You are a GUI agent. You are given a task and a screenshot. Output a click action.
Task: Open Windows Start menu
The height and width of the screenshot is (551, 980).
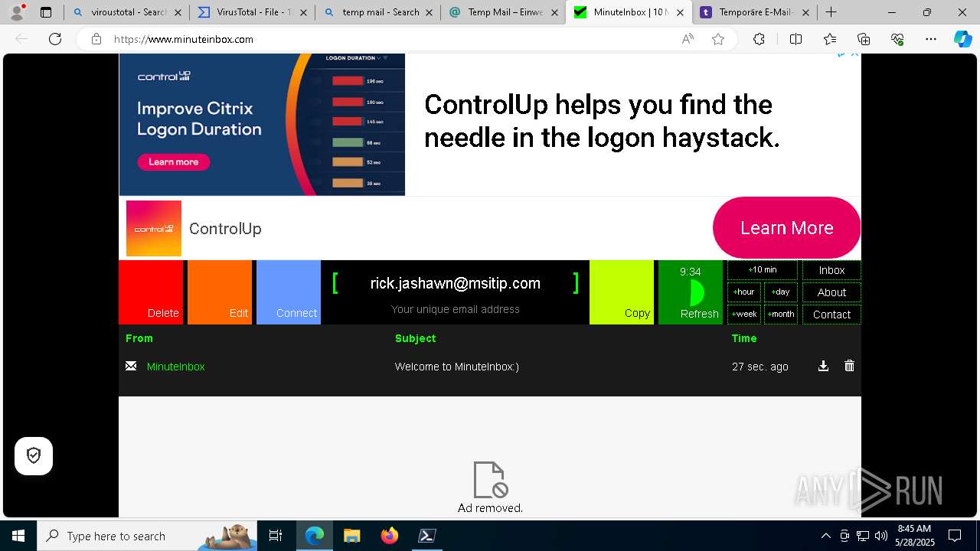18,536
